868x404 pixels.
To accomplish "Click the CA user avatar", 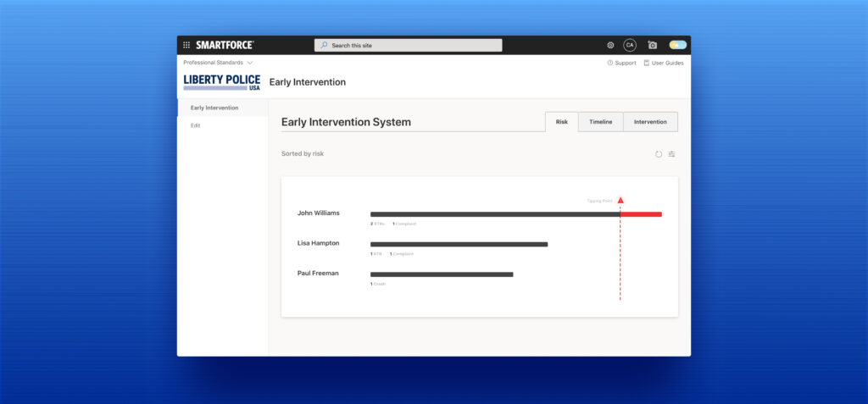I will [630, 45].
